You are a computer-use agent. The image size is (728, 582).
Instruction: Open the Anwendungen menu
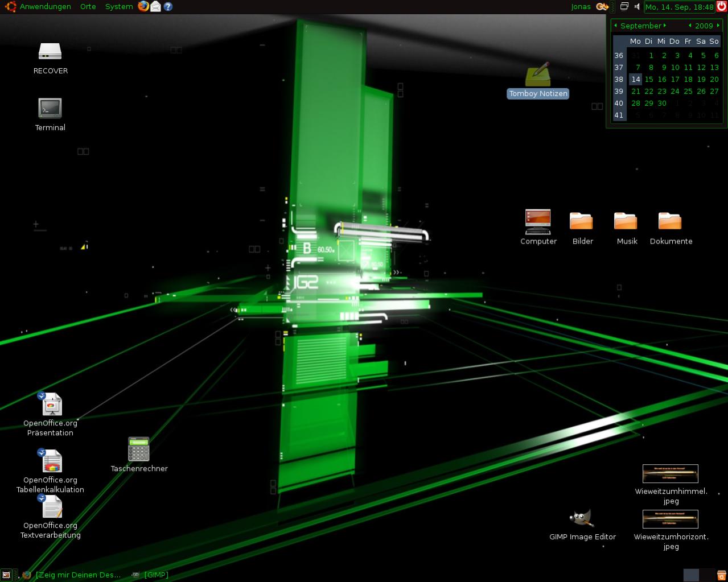[x=45, y=7]
